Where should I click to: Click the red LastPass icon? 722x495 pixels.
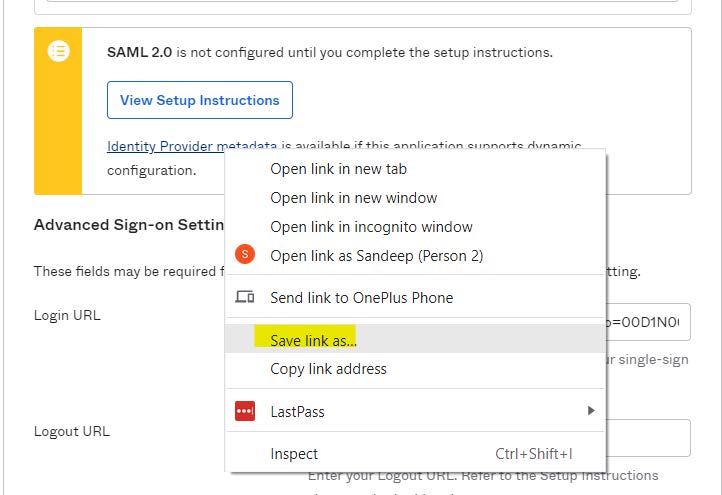tap(245, 411)
